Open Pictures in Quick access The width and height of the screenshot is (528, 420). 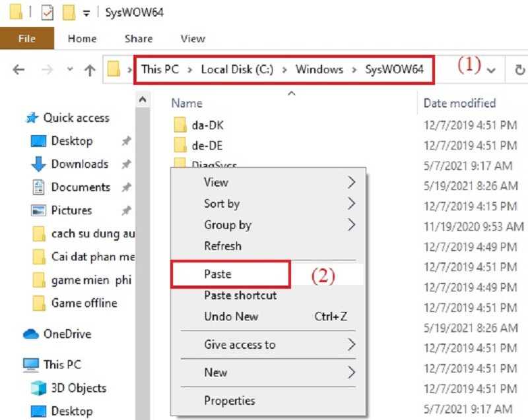click(x=71, y=210)
